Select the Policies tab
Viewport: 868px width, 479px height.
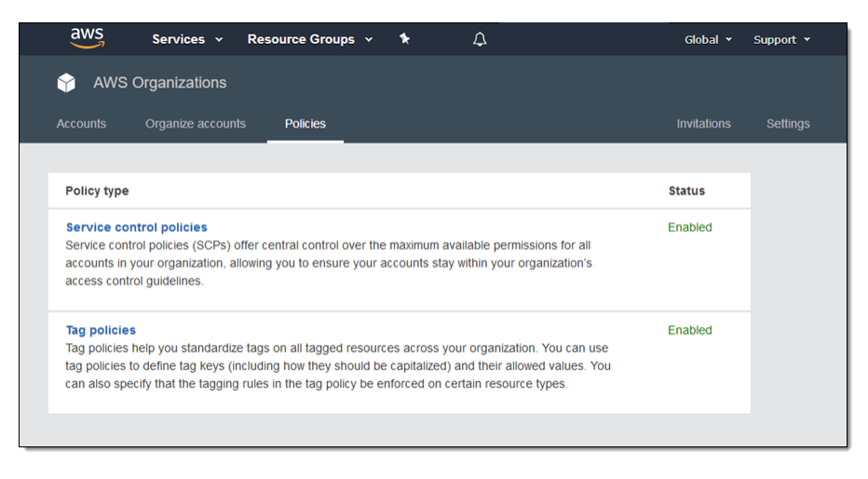click(305, 124)
